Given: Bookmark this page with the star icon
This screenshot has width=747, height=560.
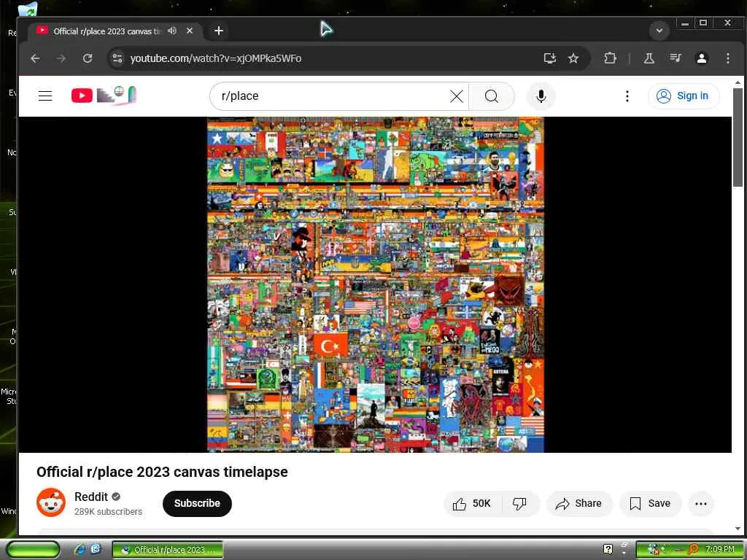Looking at the screenshot, I should tap(573, 58).
